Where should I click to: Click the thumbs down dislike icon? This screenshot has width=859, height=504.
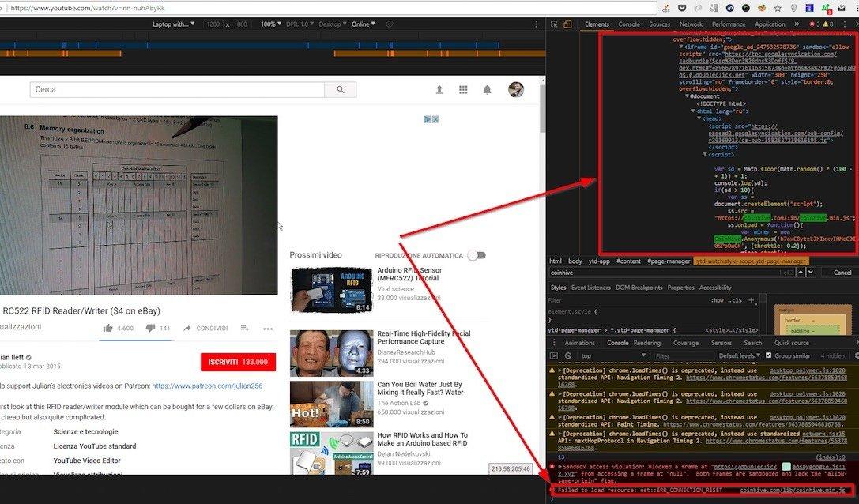tap(151, 328)
